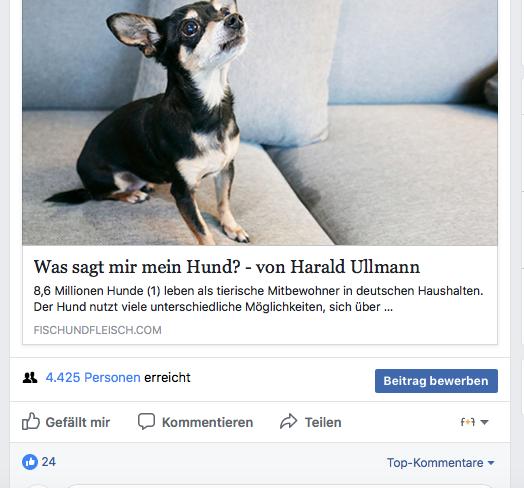Click the word erreicht beside reach count

pyautogui.click(x=167, y=378)
